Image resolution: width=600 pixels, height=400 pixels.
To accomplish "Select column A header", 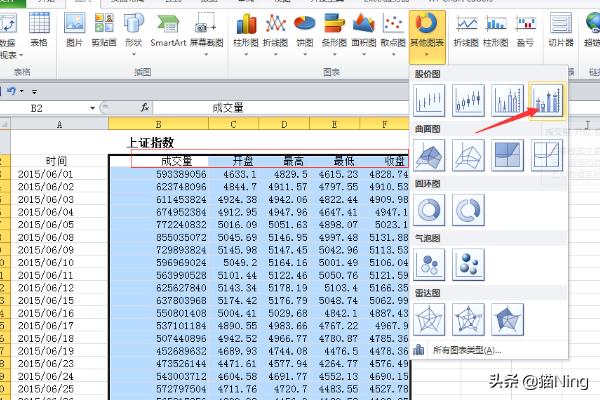I will point(59,124).
